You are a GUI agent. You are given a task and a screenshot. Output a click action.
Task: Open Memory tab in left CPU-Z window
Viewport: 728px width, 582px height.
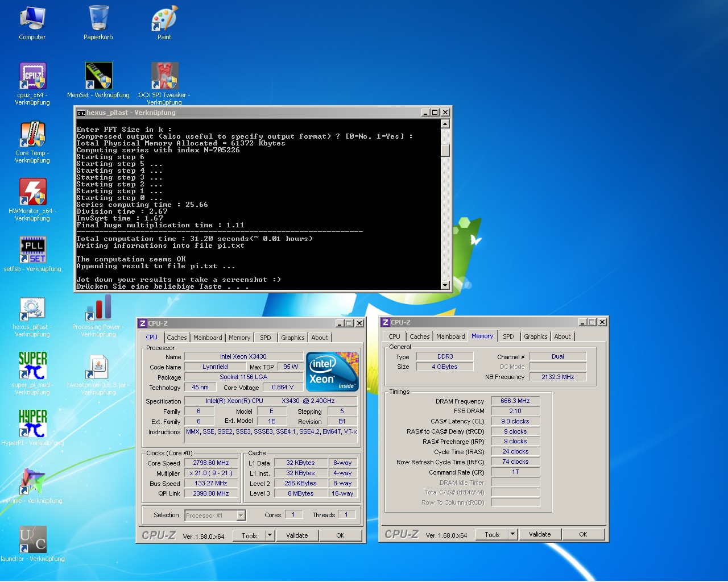coord(239,338)
